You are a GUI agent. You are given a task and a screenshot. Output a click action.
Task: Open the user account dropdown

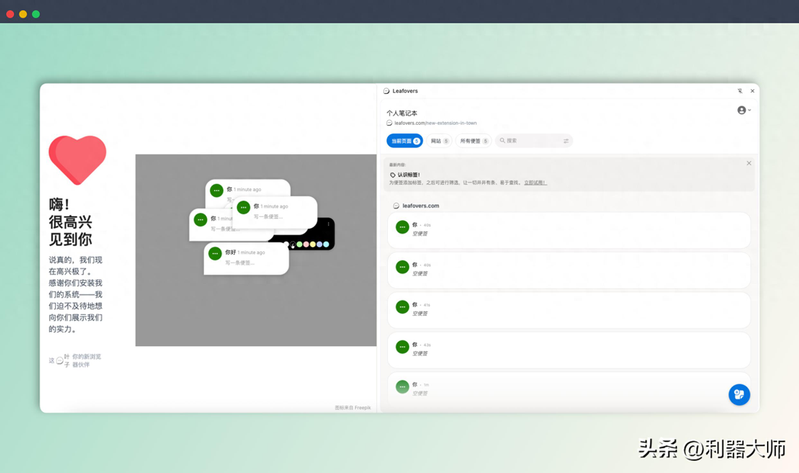pos(744,110)
